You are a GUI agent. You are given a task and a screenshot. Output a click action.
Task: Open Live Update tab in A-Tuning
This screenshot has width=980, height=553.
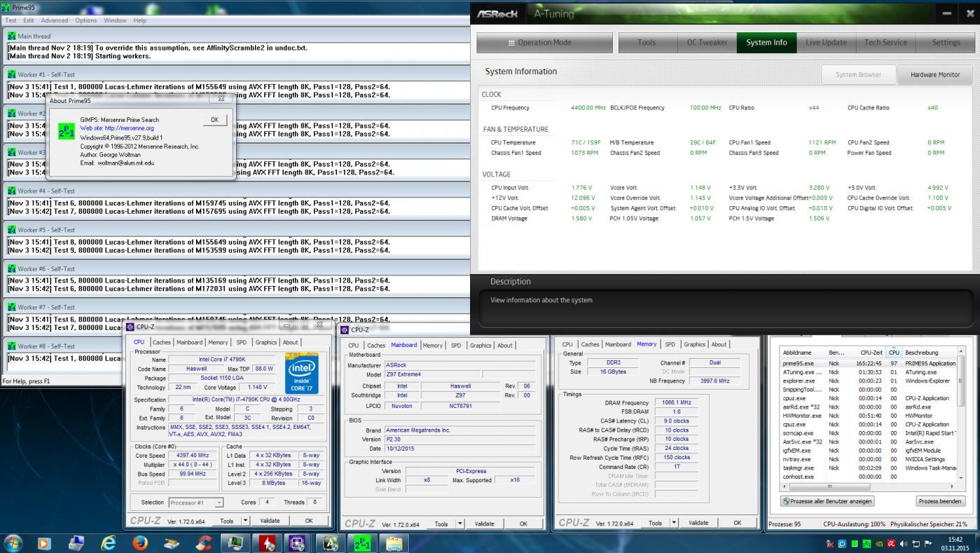[x=826, y=43]
